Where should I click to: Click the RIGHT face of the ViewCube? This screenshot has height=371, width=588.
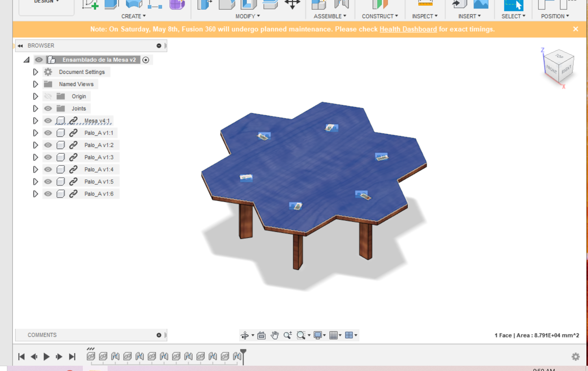pyautogui.click(x=566, y=69)
